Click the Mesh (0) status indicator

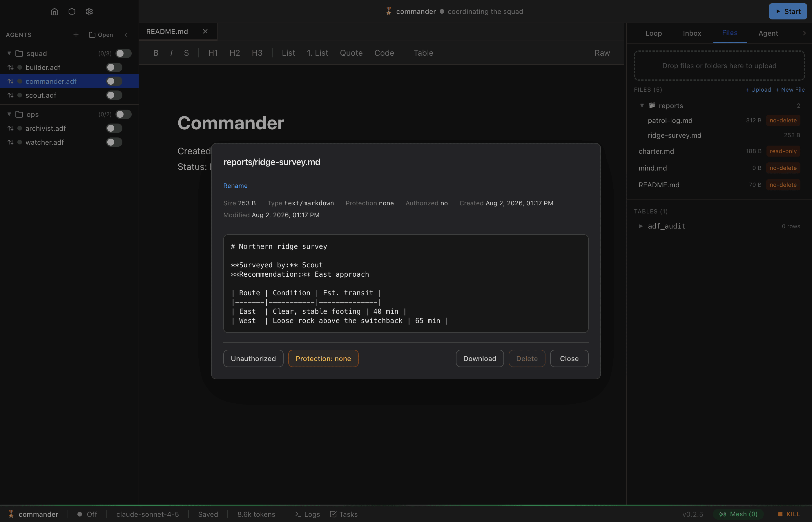tap(738, 514)
